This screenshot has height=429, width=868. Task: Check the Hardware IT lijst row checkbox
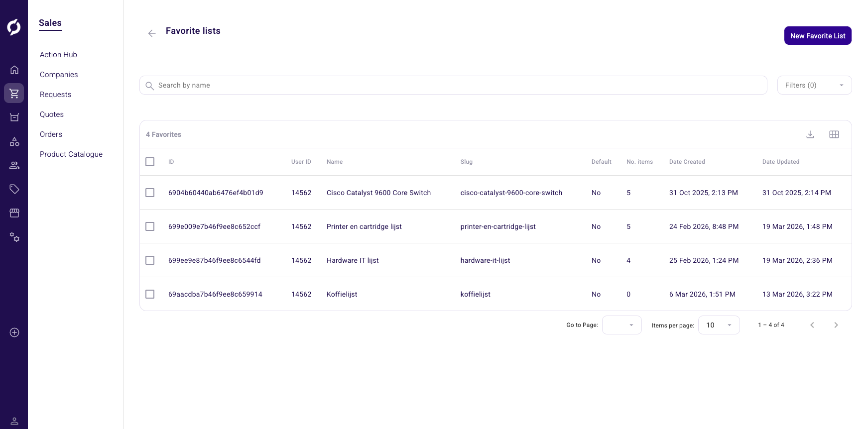click(150, 260)
